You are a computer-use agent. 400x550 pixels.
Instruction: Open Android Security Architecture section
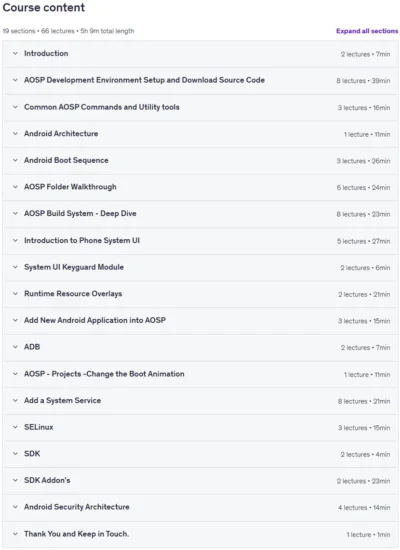coord(200,508)
